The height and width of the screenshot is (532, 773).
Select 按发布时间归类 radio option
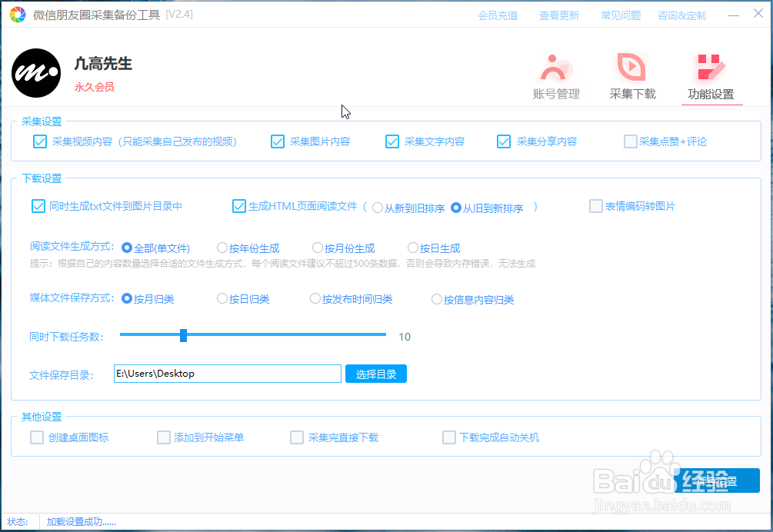click(x=315, y=298)
